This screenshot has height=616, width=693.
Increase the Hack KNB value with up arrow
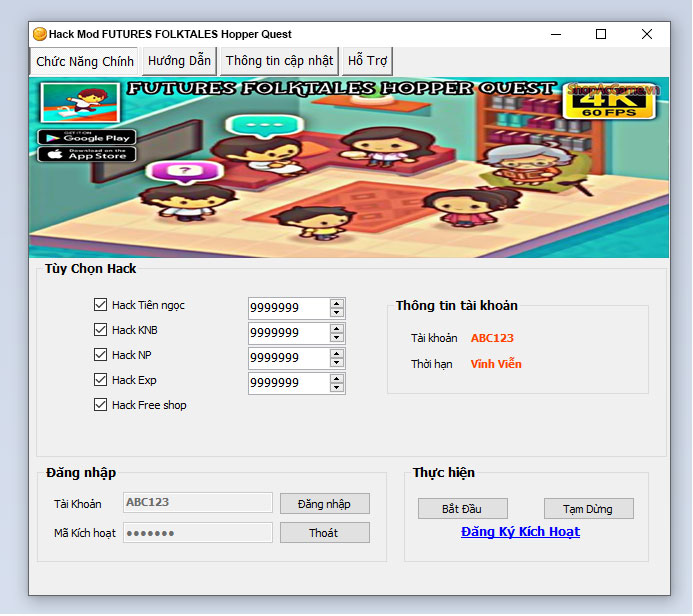point(337,329)
